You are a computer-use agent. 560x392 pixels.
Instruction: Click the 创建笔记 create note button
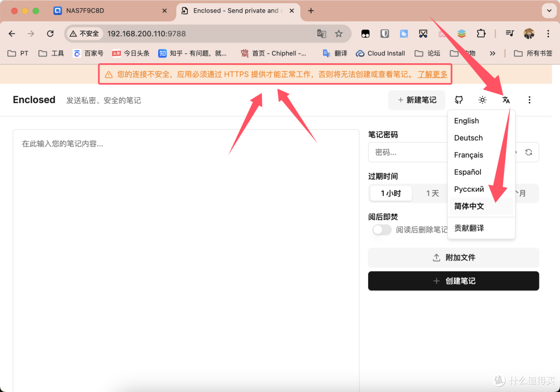[x=453, y=281]
